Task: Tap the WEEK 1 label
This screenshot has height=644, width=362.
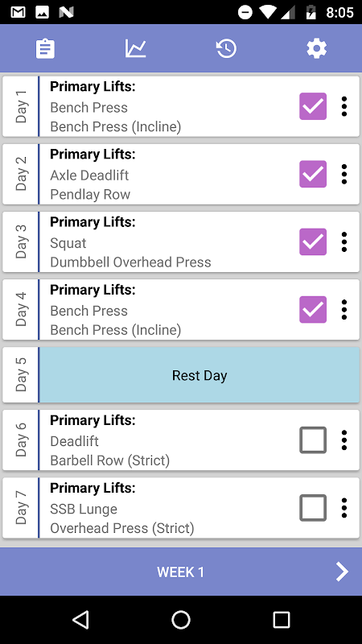Action: click(x=180, y=572)
